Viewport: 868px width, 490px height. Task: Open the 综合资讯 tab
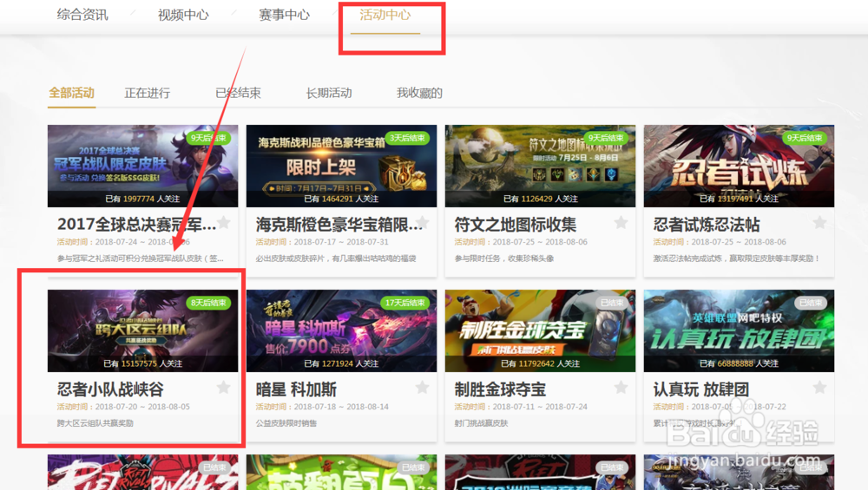(x=82, y=15)
